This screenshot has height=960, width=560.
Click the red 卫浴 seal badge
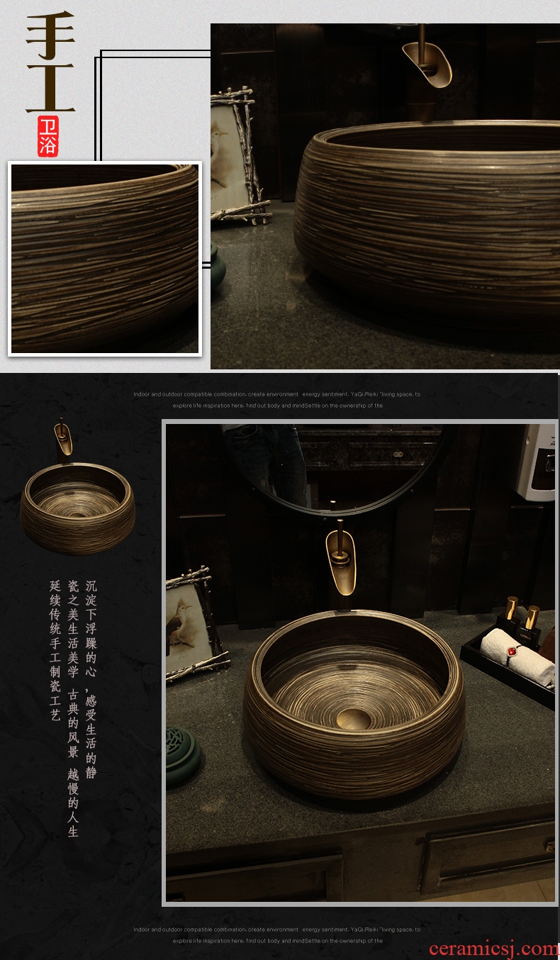49,137
